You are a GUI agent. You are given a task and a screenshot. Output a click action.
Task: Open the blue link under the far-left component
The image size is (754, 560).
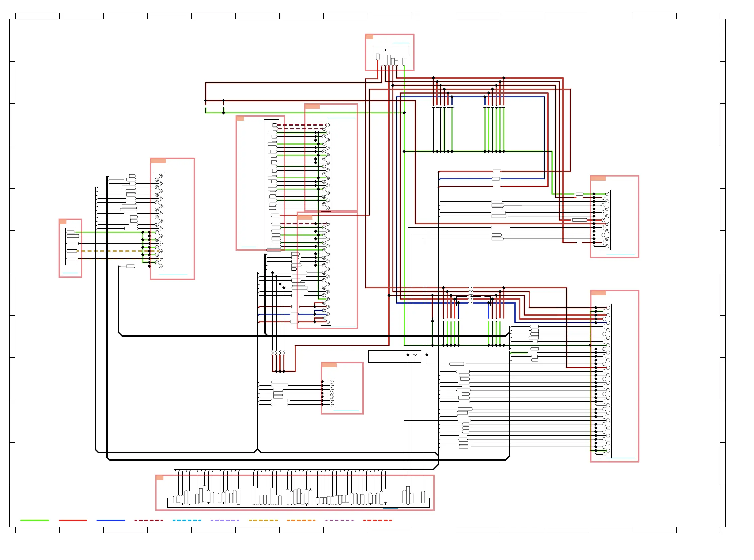coord(70,273)
